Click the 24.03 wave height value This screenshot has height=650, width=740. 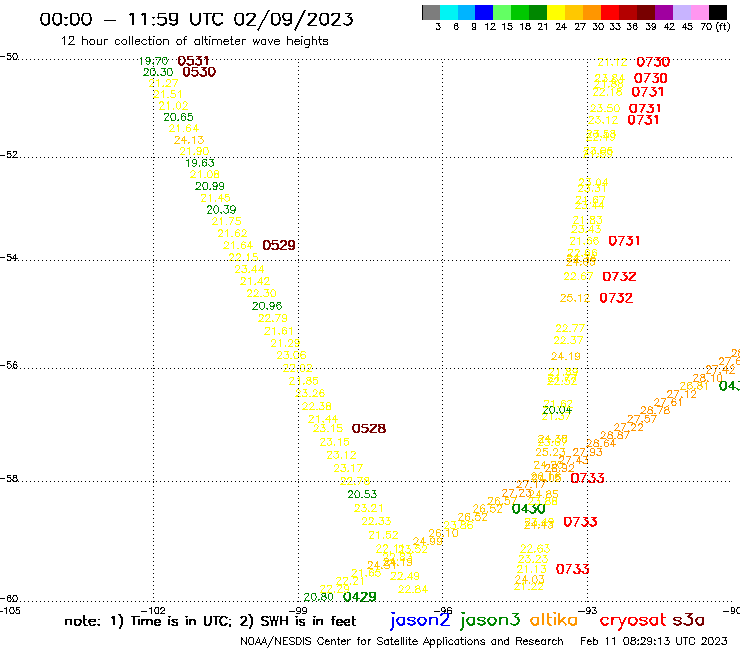tap(530, 579)
